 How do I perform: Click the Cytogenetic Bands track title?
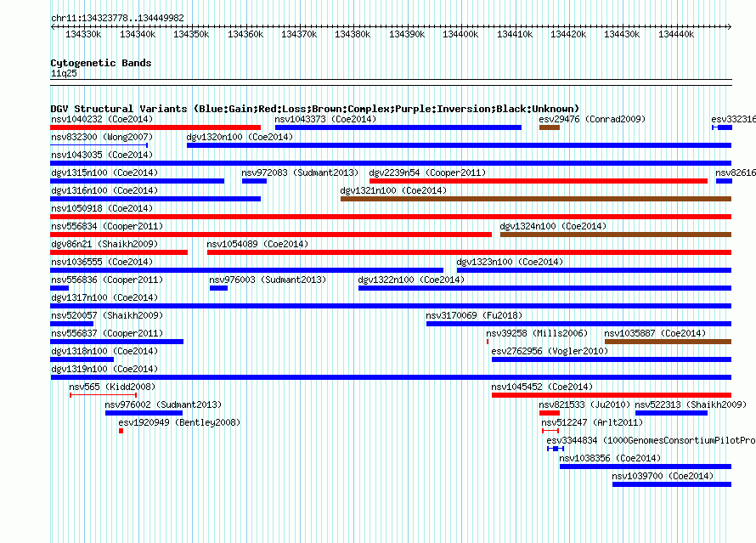[101, 63]
